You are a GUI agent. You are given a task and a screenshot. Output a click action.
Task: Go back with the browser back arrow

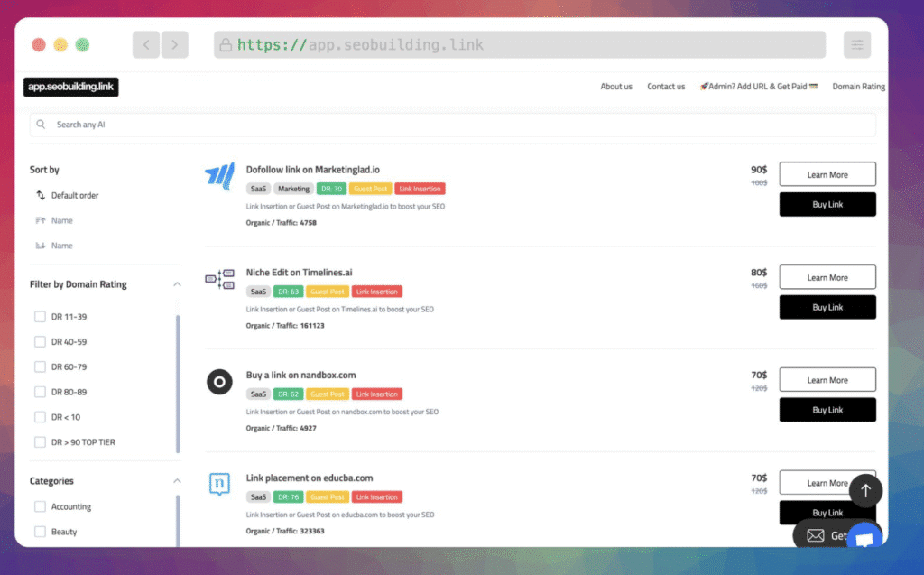(146, 45)
